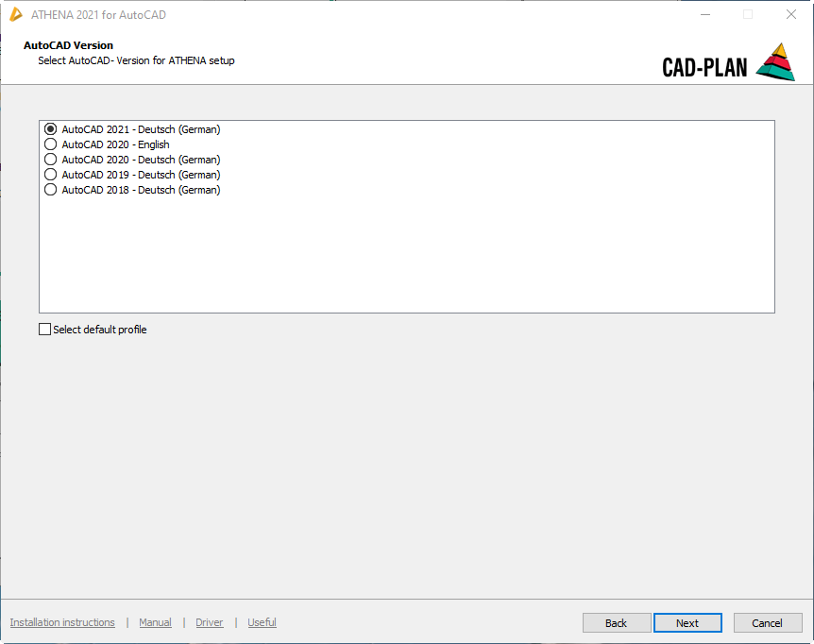
Task: Click the CAD-PLAN pyramid logo
Action: 775,61
